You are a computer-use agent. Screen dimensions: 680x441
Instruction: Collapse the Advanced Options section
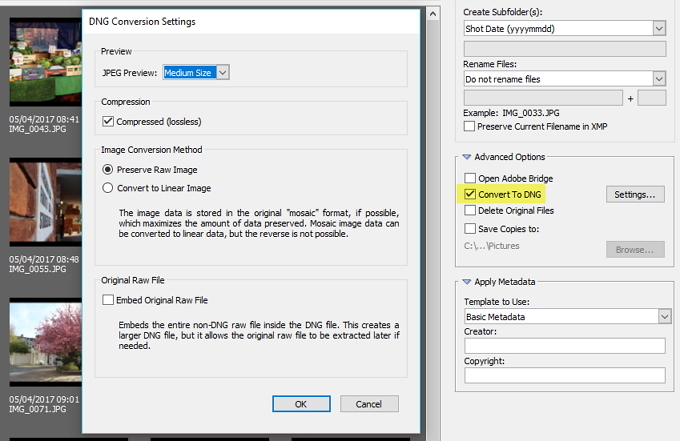[467, 157]
